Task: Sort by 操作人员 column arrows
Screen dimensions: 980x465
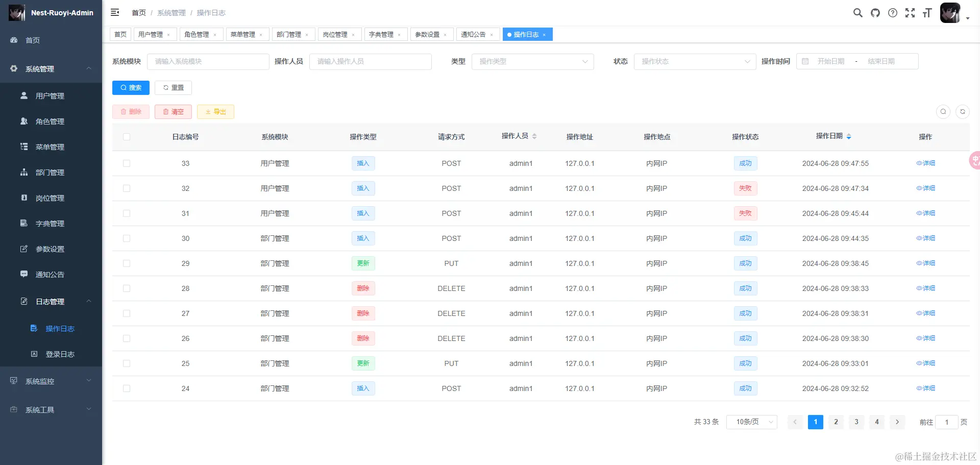Action: tap(534, 136)
